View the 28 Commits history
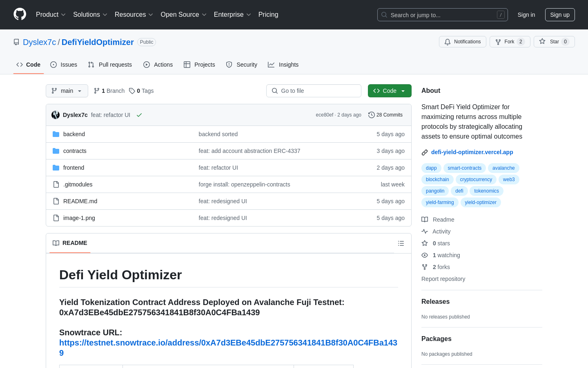The height and width of the screenshot is (368, 588). click(385, 115)
